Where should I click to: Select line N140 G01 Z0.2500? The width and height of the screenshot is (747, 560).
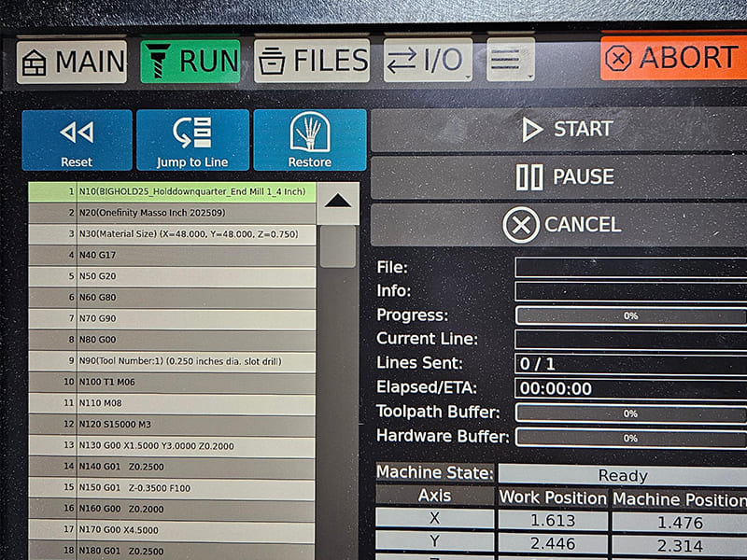172,468
